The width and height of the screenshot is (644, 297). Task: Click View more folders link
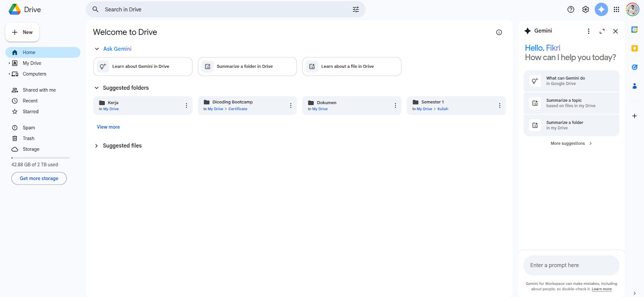tap(108, 127)
